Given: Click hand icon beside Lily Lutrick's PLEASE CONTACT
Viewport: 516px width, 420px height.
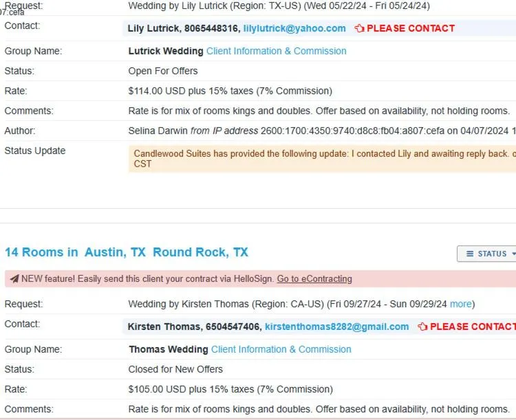Looking at the screenshot, I should click(x=359, y=29).
